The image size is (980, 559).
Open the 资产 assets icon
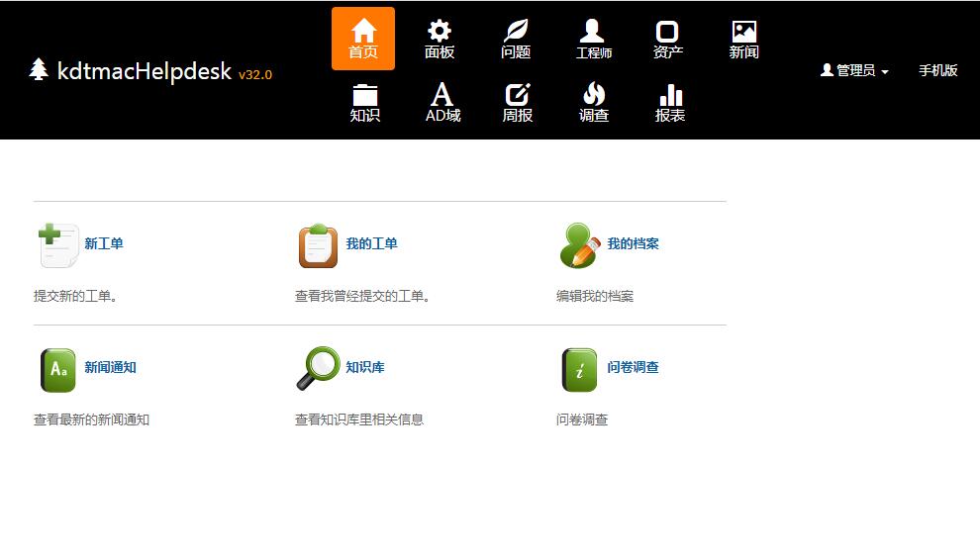point(667,39)
